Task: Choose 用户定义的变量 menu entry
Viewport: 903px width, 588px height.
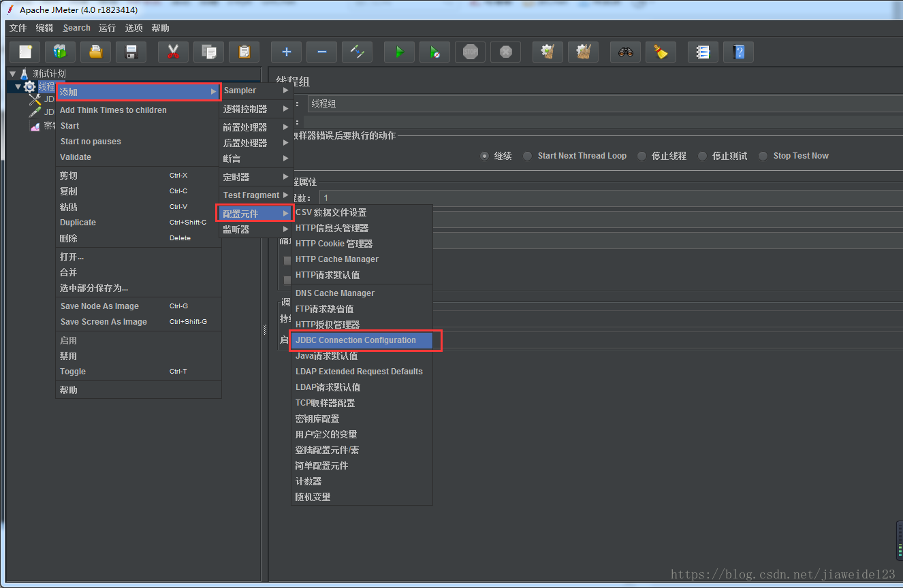Action: (x=362, y=434)
